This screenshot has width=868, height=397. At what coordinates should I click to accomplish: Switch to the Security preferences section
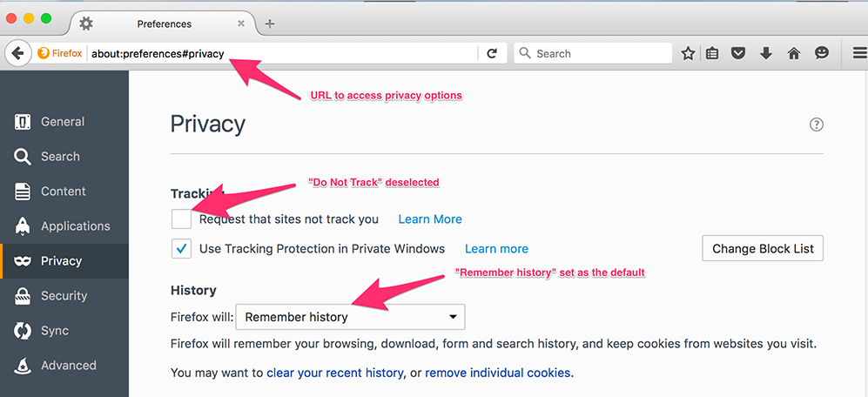(64, 296)
